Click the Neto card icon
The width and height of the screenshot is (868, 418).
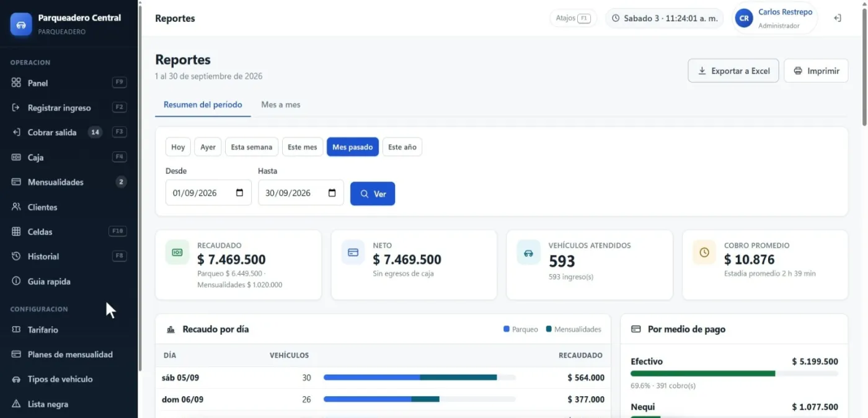pos(353,252)
